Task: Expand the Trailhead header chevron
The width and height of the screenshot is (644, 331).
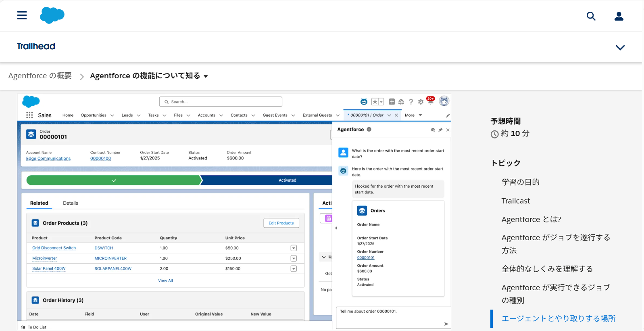Action: pos(620,47)
